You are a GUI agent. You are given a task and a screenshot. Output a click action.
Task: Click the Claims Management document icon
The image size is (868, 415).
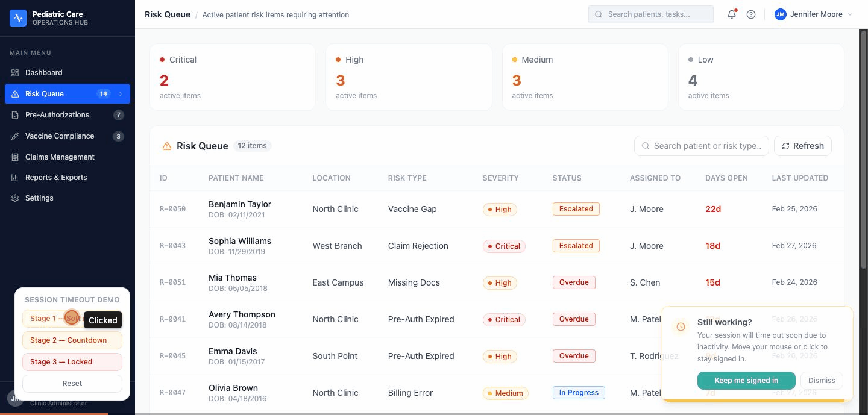(15, 157)
